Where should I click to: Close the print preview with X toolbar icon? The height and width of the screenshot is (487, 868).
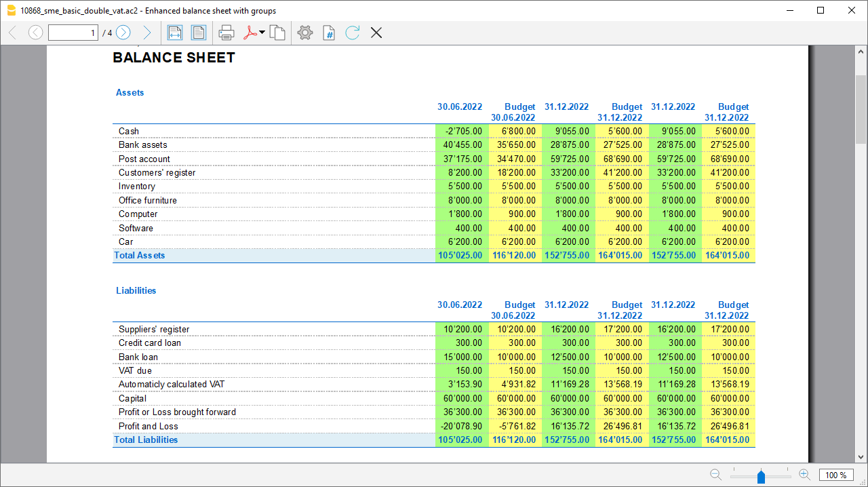tap(376, 33)
